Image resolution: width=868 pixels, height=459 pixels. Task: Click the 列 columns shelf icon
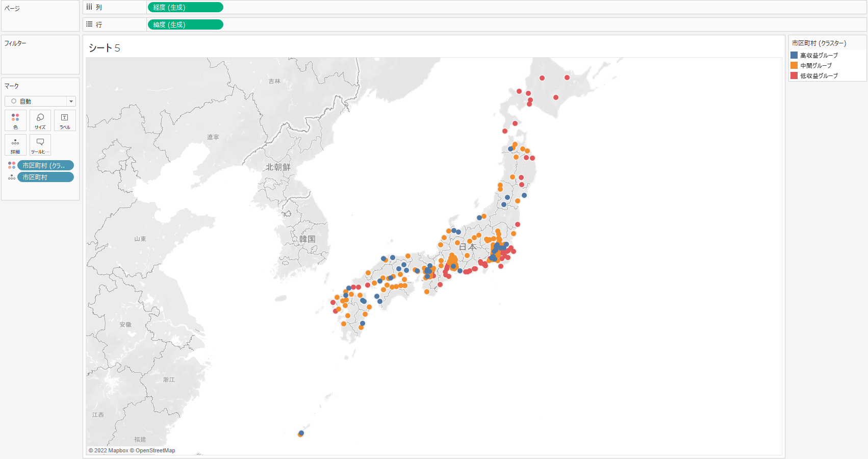click(90, 7)
